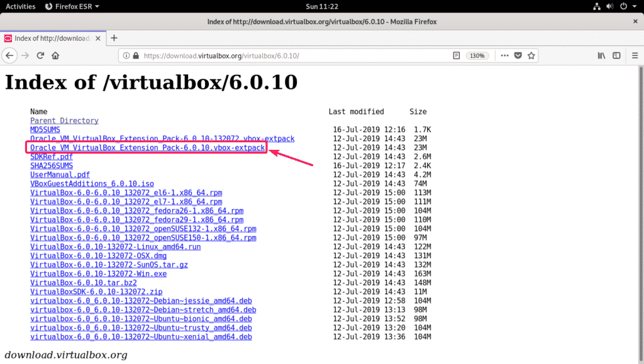This screenshot has height=364, width=644.
Task: Download Oracle_VM_VirtualBox_Extension_Pack-6.0.10.vbox-extpack
Action: point(147,148)
